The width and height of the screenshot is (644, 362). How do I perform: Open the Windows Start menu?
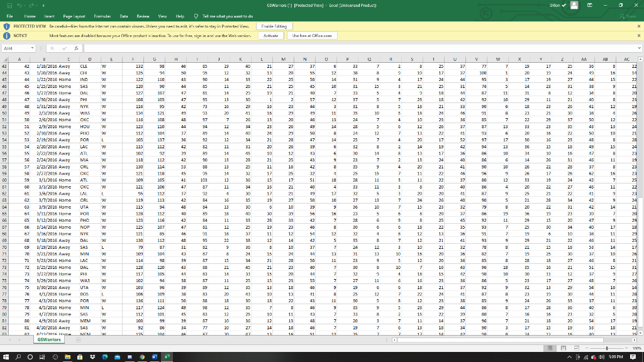pyautogui.click(x=6, y=357)
